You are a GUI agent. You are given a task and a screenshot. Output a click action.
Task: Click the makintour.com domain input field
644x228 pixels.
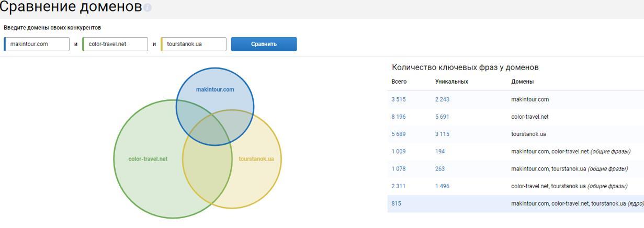[x=37, y=44]
